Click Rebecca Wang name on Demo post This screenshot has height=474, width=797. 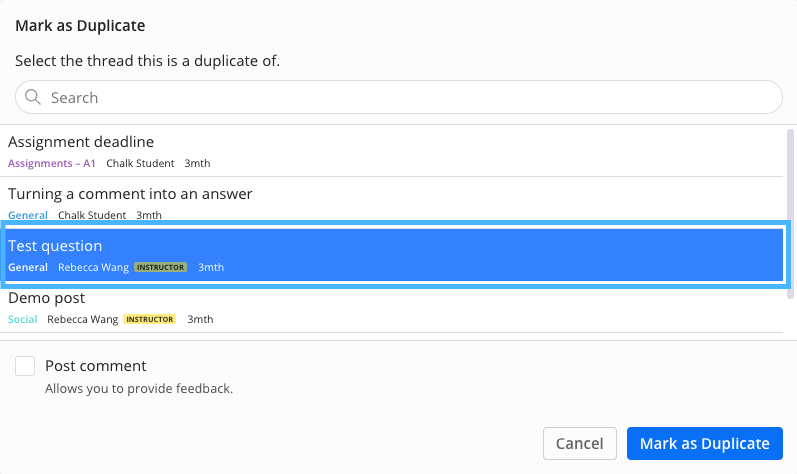click(82, 319)
